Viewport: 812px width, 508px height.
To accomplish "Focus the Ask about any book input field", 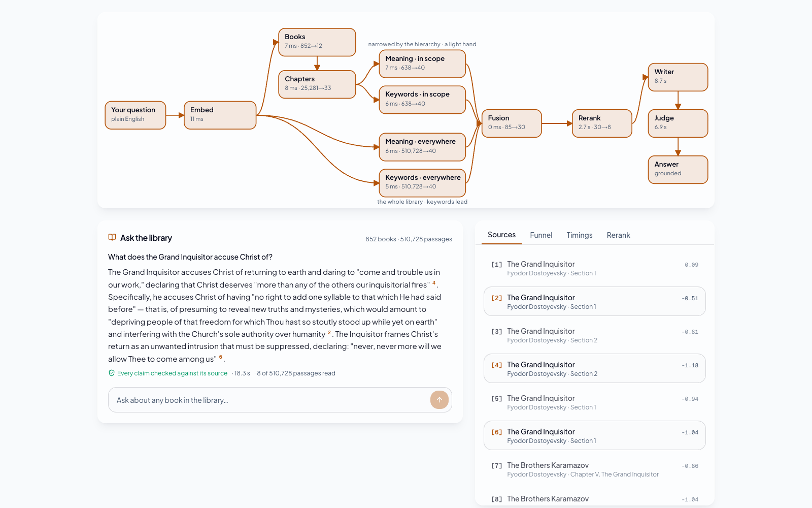I will pos(280,400).
